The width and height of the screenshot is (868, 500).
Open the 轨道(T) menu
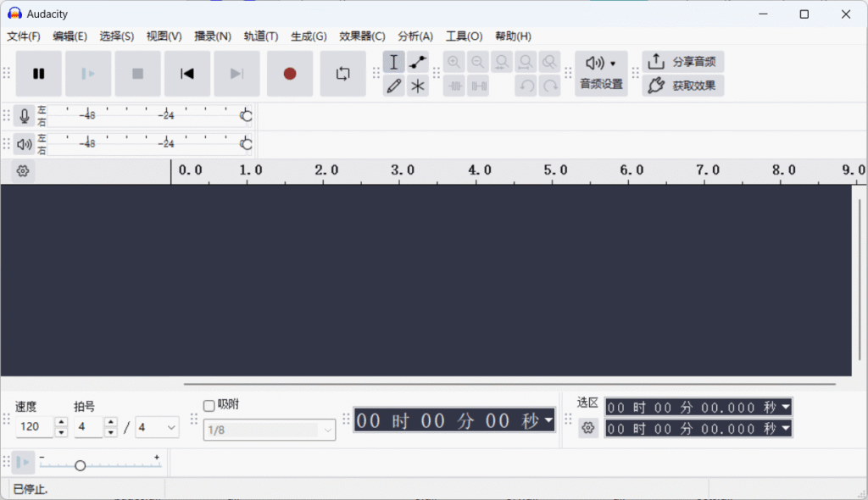(261, 36)
